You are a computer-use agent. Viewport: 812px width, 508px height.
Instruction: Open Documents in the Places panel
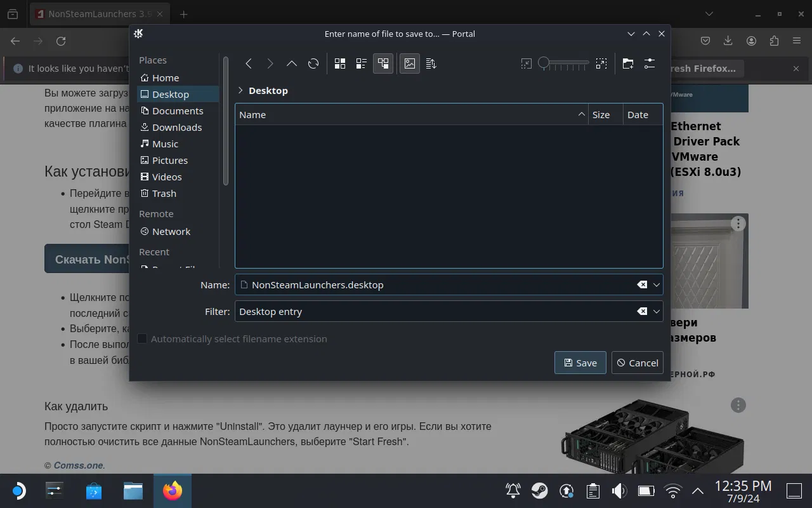[x=178, y=110]
